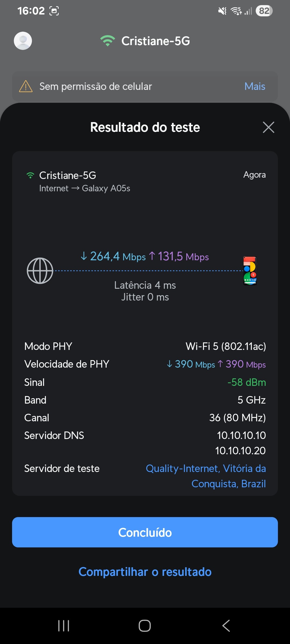Tap the small Wi-Fi icon in result card
Viewport: 290px width, 644px height.
click(x=30, y=175)
